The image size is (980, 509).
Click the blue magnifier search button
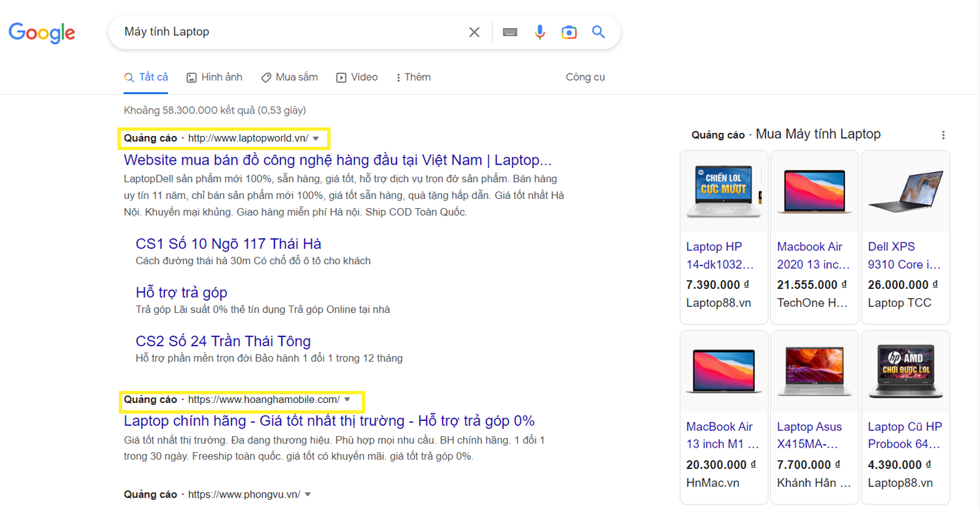coord(598,32)
